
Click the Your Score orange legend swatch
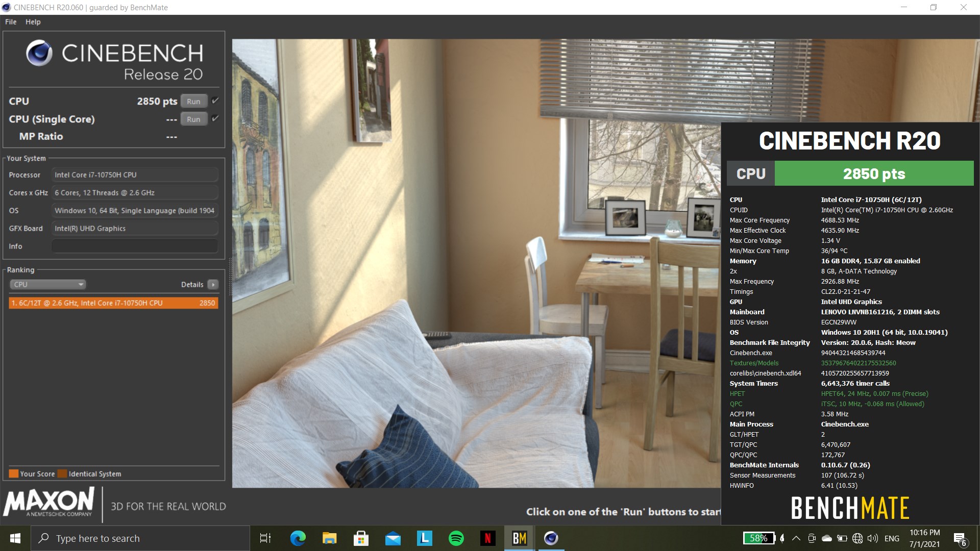tap(14, 473)
